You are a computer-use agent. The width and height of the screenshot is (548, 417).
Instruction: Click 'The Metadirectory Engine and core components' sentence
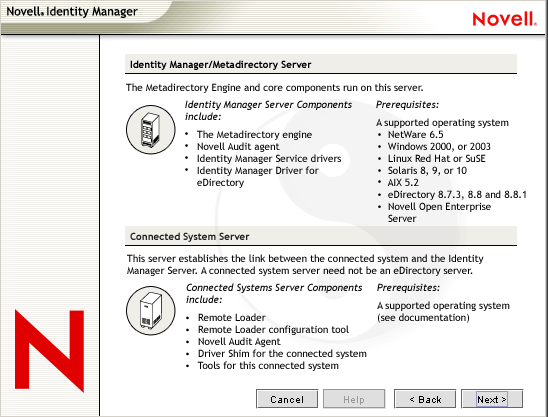pos(274,87)
